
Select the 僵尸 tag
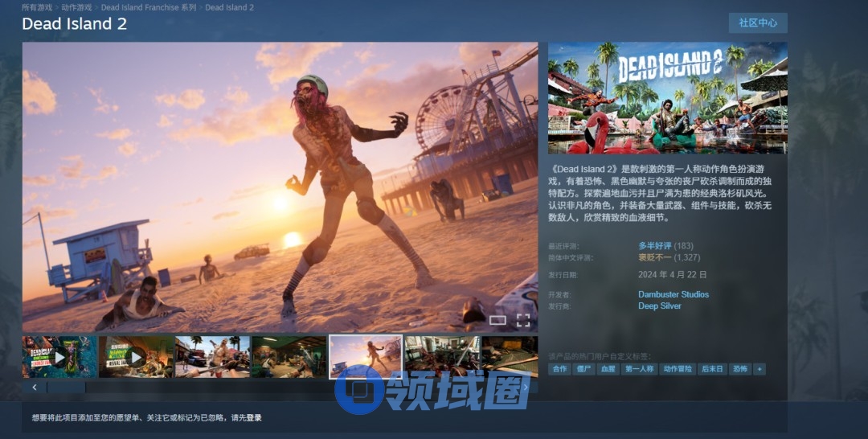point(583,369)
